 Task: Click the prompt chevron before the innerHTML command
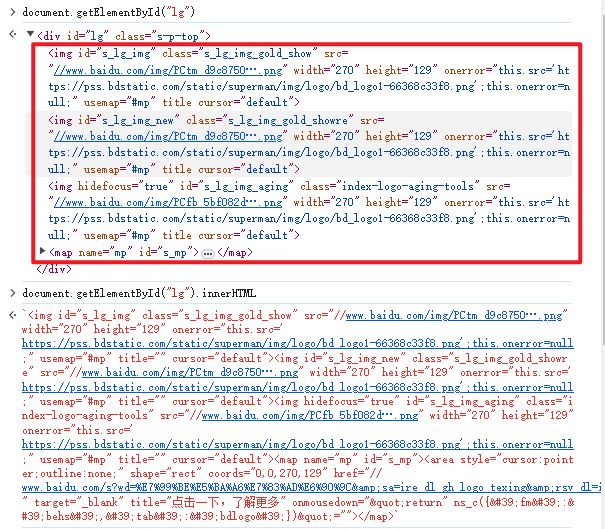10,293
